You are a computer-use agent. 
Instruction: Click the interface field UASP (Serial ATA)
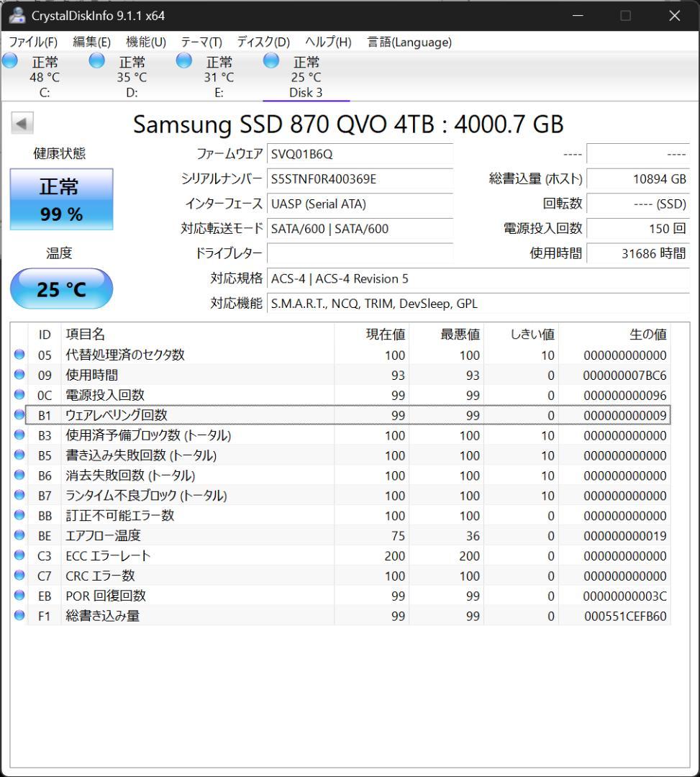(360, 204)
